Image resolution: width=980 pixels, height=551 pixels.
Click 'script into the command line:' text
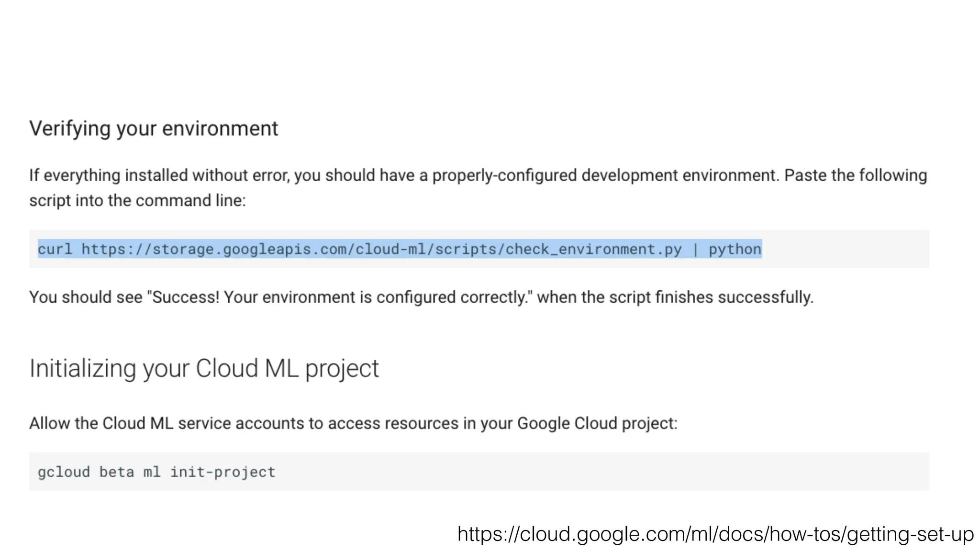137,201
